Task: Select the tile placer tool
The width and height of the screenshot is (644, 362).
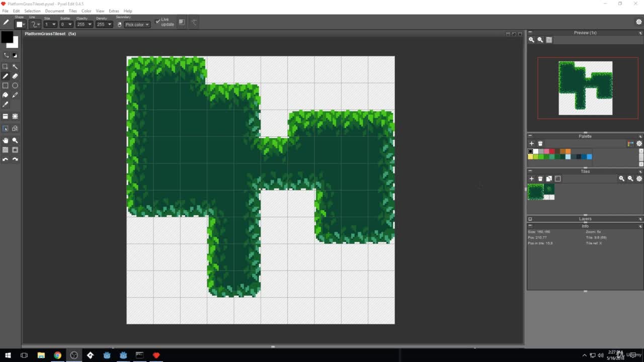Action: click(6, 116)
